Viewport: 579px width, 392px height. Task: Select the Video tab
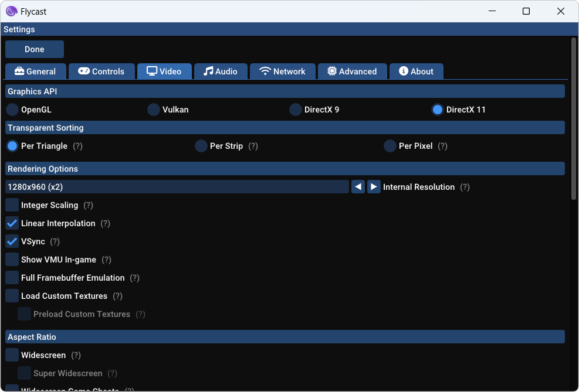click(x=164, y=71)
